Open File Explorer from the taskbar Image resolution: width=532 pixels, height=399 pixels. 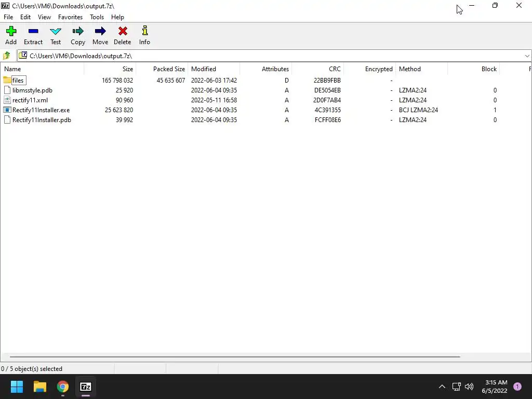coord(39,387)
